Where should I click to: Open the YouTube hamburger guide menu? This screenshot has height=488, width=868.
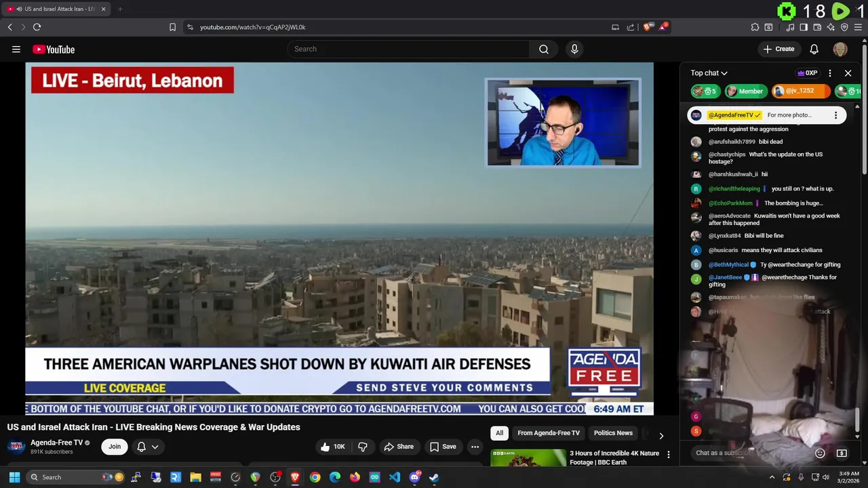(x=16, y=49)
